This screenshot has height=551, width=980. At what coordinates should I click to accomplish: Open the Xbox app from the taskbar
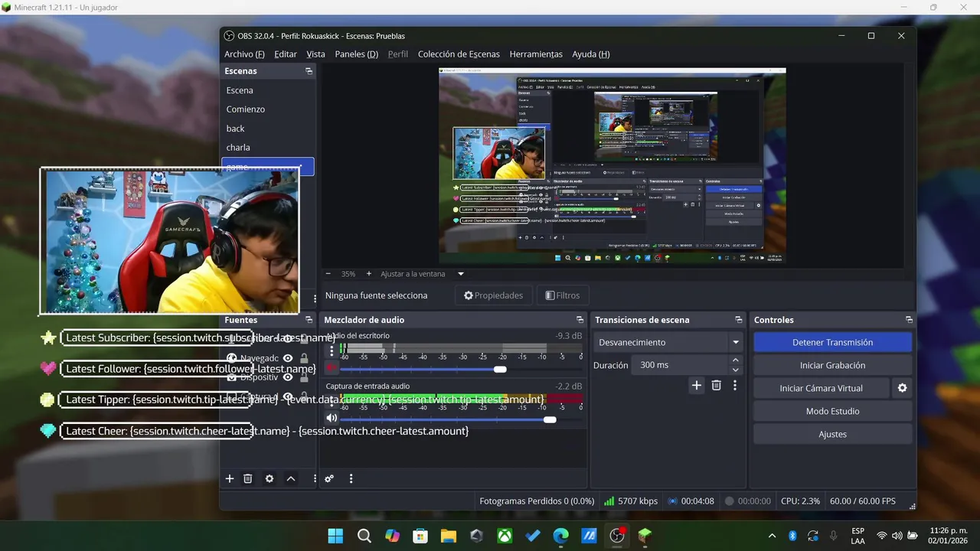505,536
